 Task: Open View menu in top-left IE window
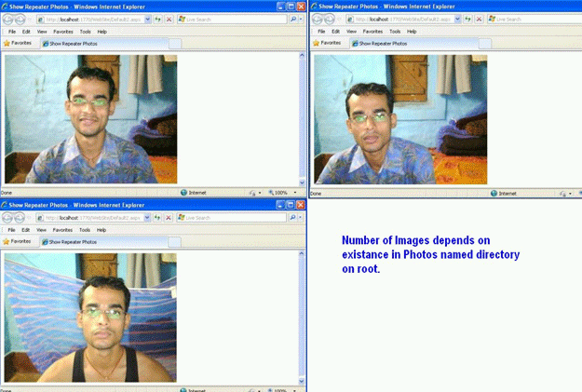click(x=42, y=32)
